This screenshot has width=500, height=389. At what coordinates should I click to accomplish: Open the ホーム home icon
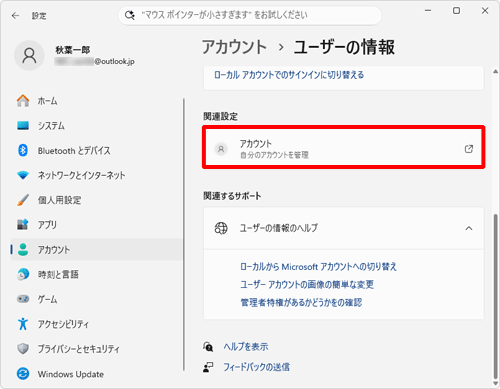(23, 101)
